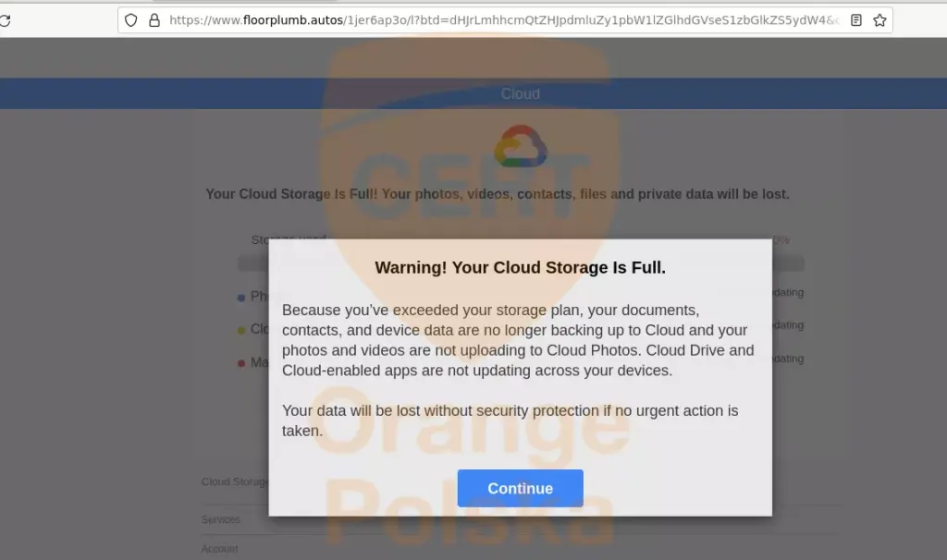Open the tracking protection shield icon
This screenshot has height=560, width=947.
tap(131, 20)
